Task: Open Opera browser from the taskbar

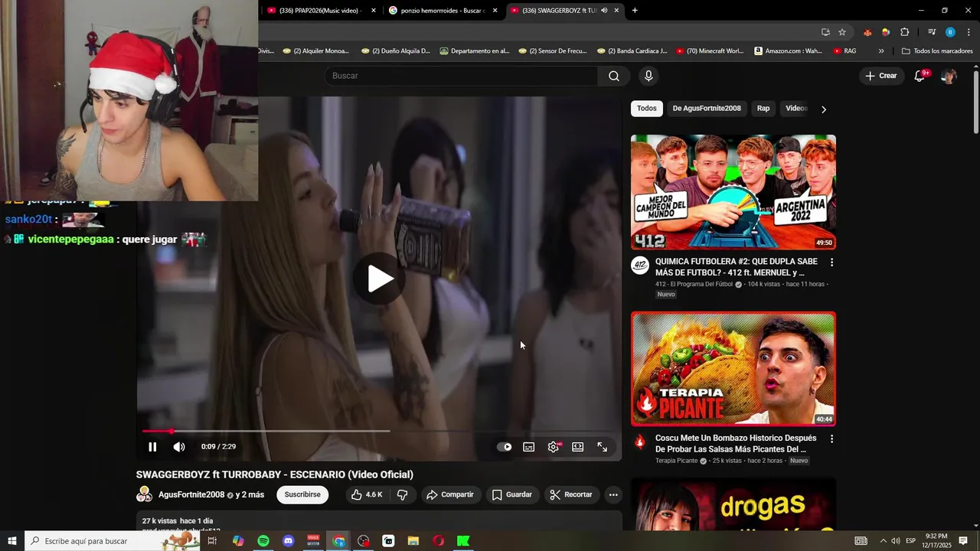Action: click(x=438, y=541)
